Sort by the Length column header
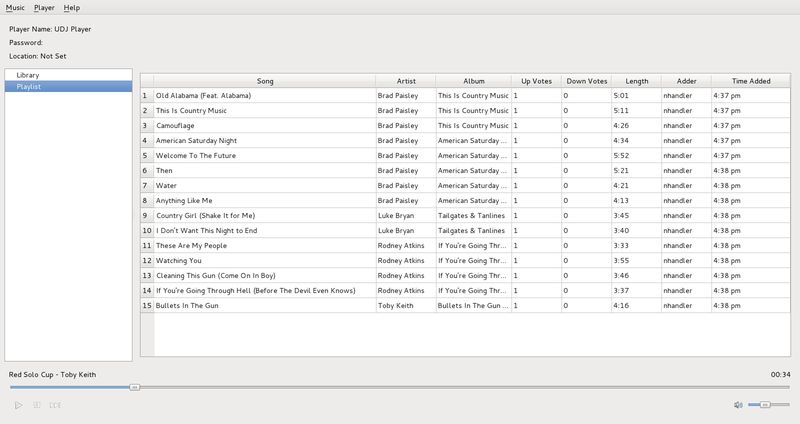 (x=636, y=81)
